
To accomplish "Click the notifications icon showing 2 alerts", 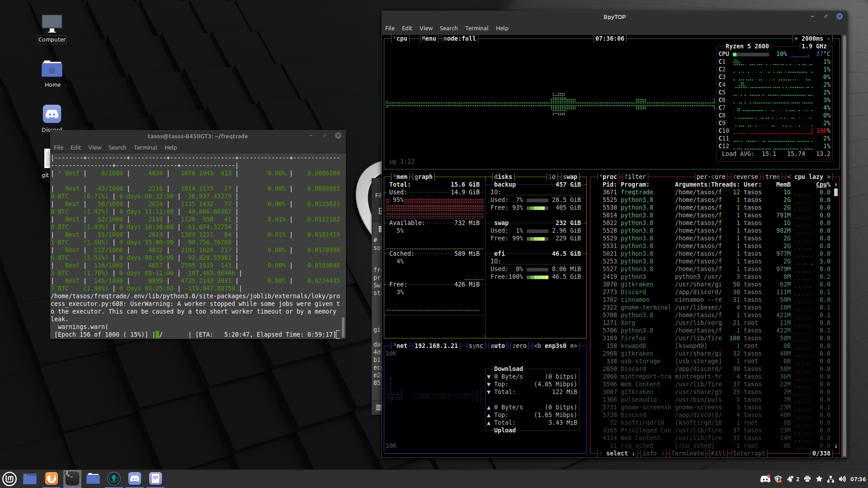I will 791,479.
